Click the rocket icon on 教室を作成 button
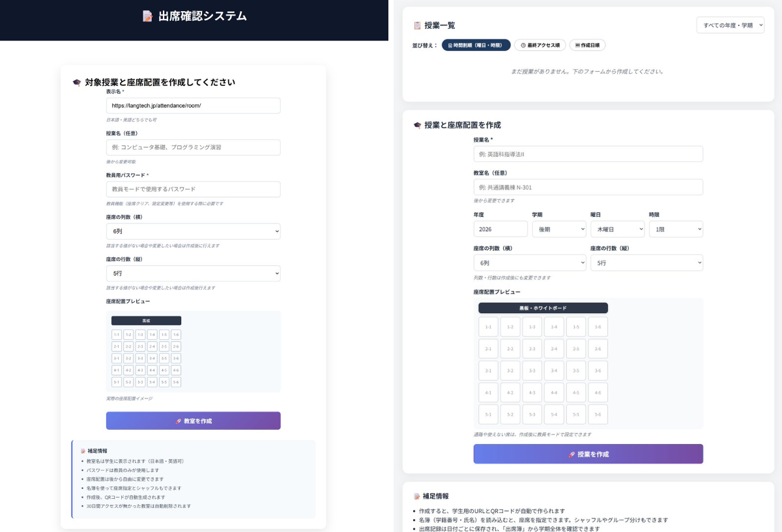This screenshot has height=532, width=782. [x=179, y=421]
